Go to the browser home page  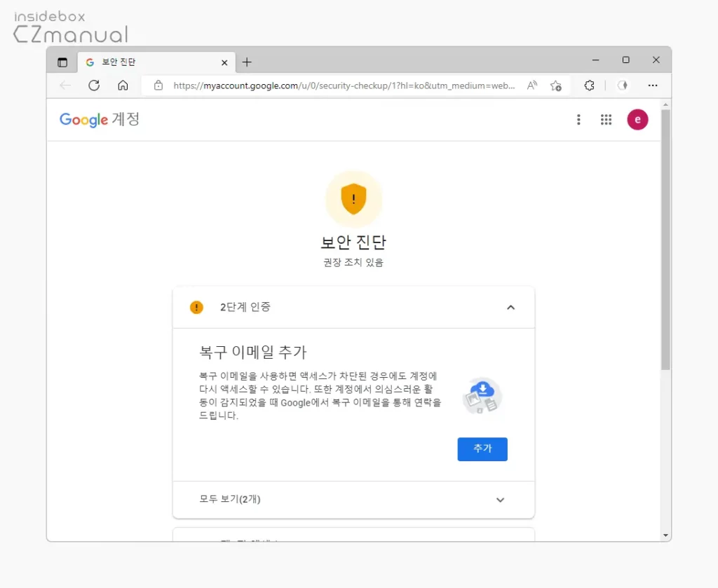123,85
